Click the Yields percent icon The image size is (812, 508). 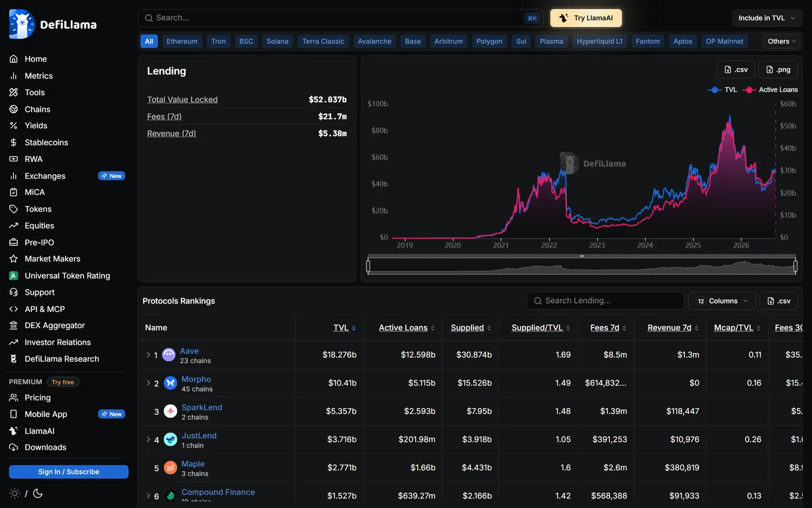click(14, 125)
